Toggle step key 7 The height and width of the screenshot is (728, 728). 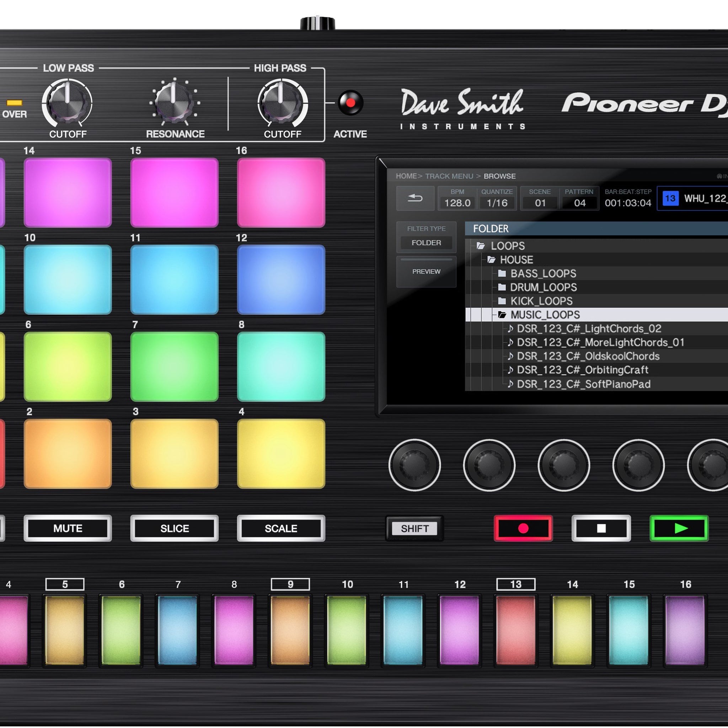point(177,630)
